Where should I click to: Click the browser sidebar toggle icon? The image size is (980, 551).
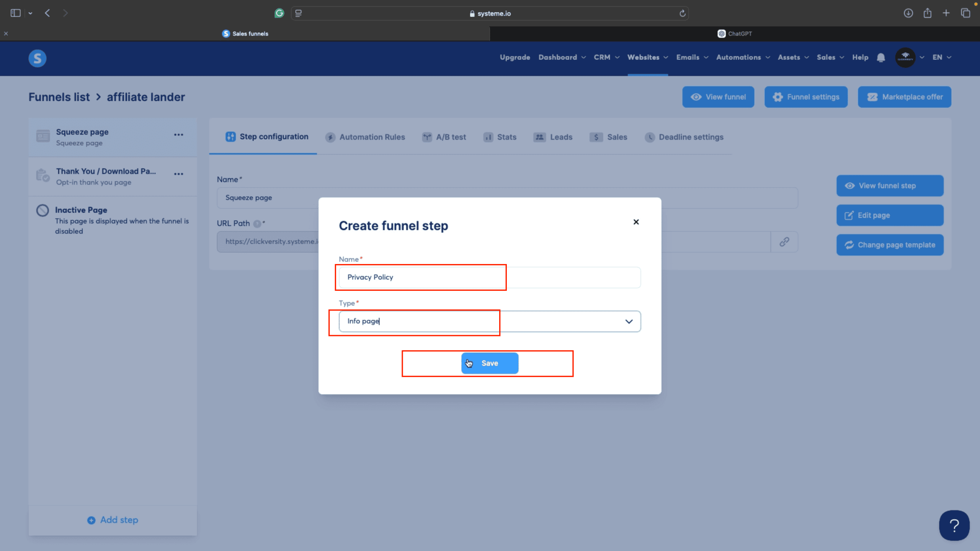click(15, 13)
